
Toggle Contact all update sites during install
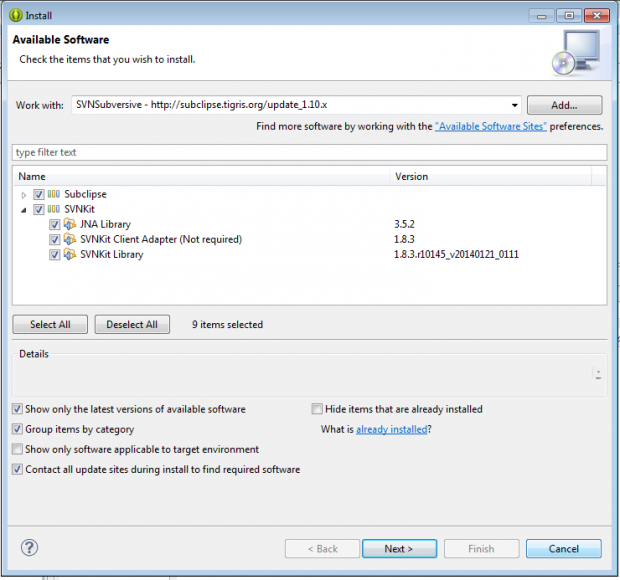17,469
